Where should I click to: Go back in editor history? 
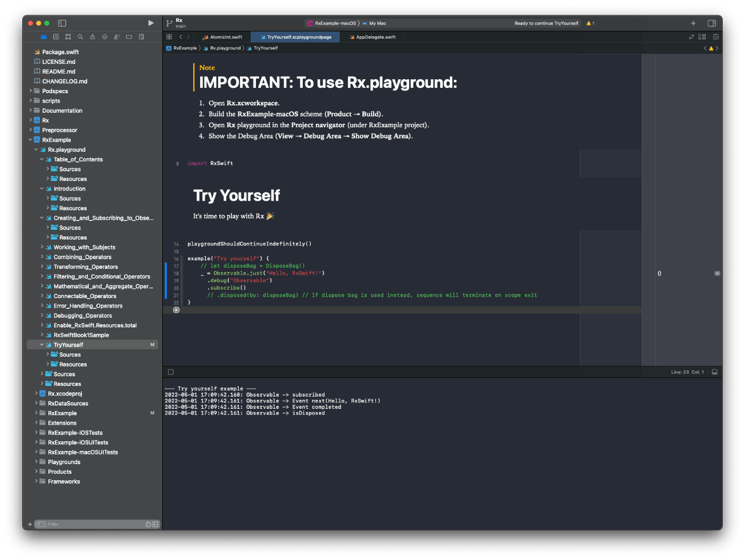(x=181, y=37)
